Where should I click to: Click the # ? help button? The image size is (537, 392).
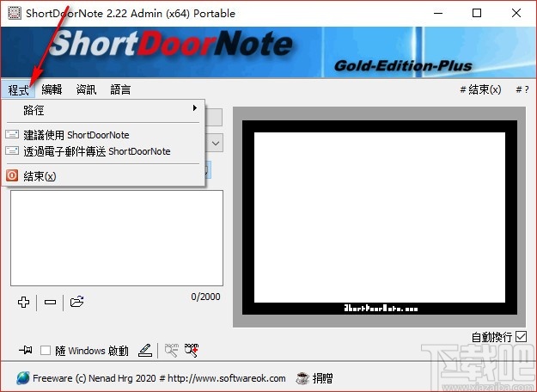pyautogui.click(x=522, y=89)
